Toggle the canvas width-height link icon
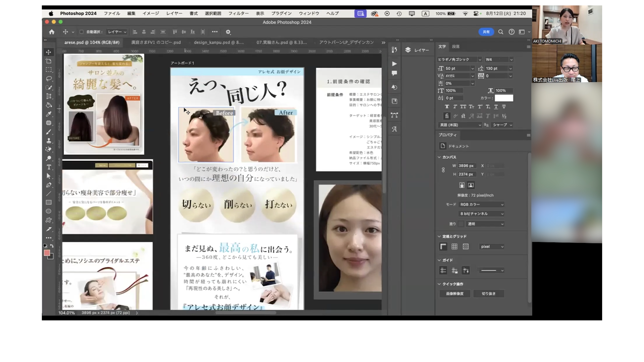The width and height of the screenshot is (644, 362). [443, 170]
